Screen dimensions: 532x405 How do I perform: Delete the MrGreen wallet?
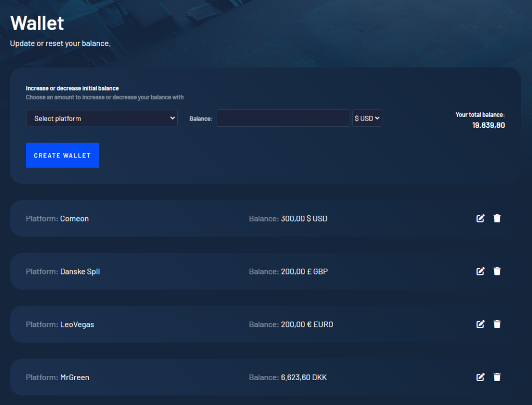tap(497, 377)
